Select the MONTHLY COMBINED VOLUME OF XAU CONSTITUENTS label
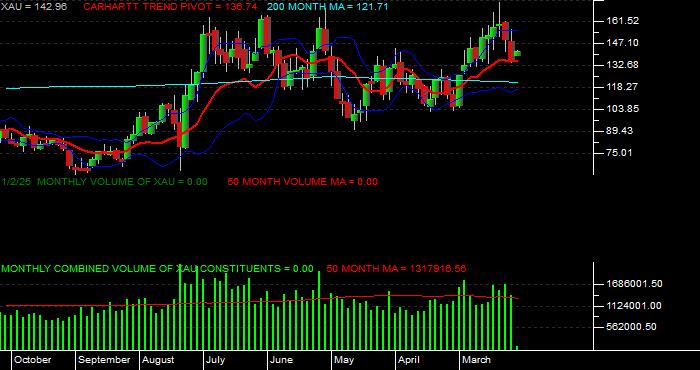This screenshot has width=700, height=370. 157,269
